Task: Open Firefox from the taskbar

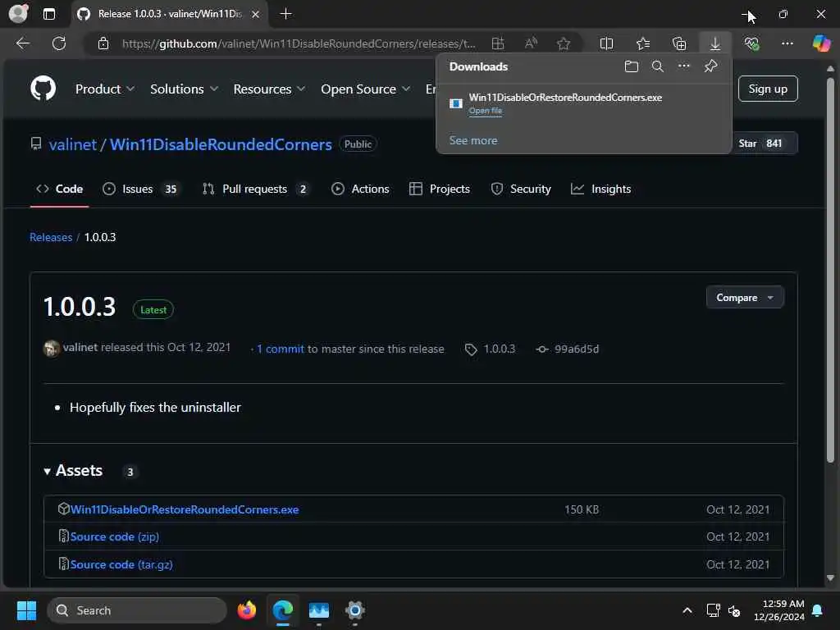Action: 246,610
